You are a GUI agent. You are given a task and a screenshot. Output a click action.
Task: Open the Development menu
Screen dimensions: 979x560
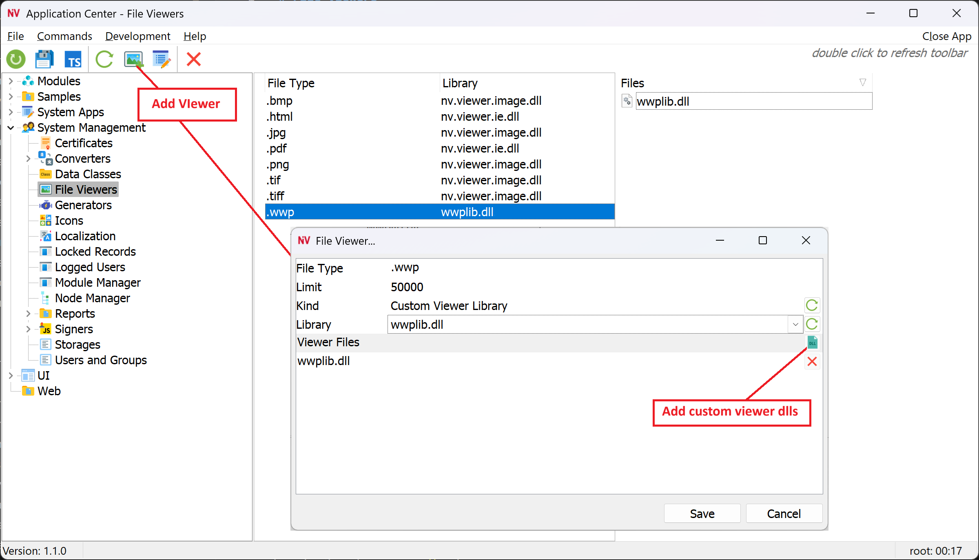[137, 36]
